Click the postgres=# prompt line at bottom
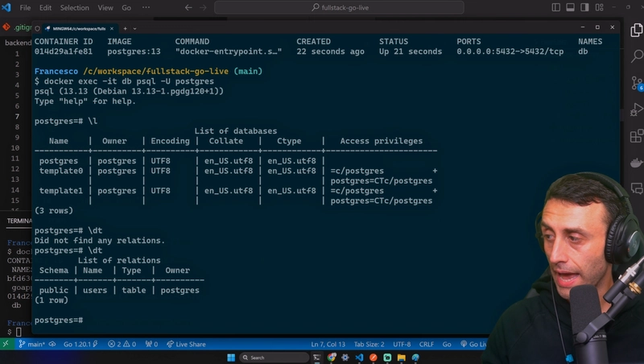This screenshot has width=644, height=364. coord(59,320)
